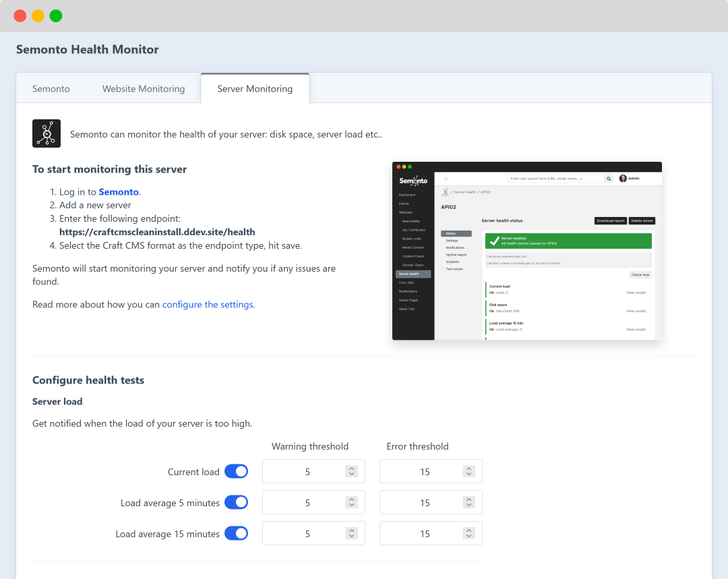This screenshot has height=579, width=728.
Task: Click the 'Error threshold' column header
Action: (417, 446)
